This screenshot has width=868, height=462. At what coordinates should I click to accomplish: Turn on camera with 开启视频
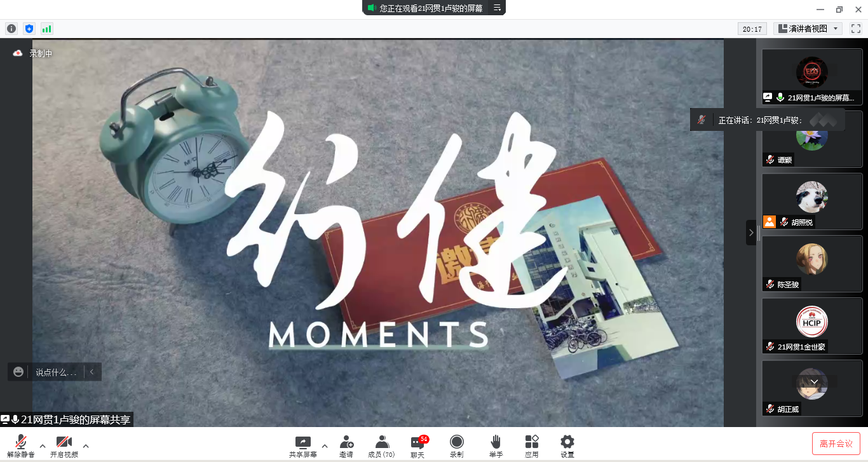point(64,445)
